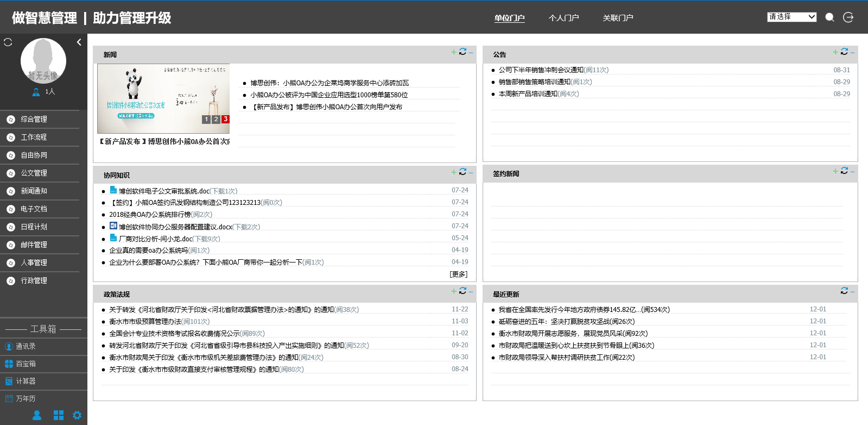This screenshot has height=425, width=868.
Task: Refresh the 新闻 news panel
Action: tap(462, 52)
